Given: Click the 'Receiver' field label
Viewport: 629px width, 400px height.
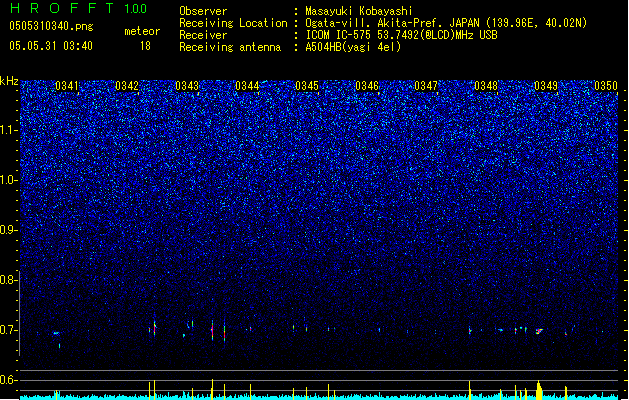Looking at the screenshot, I should click(203, 35).
